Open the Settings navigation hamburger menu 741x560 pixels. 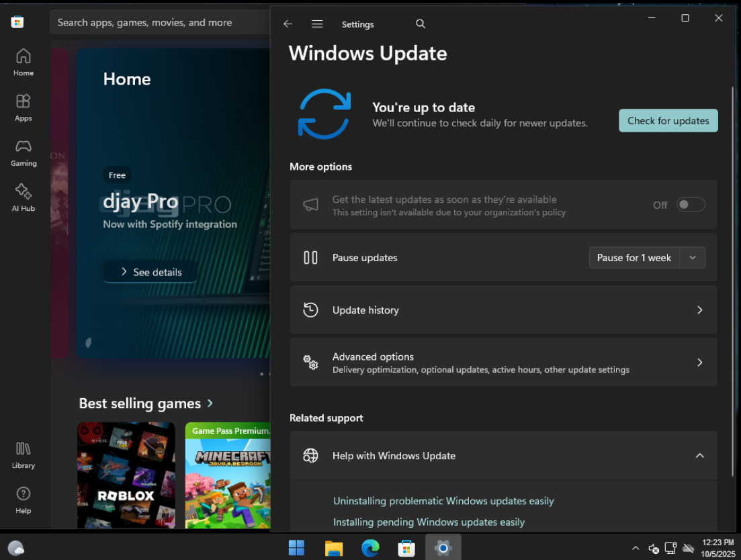click(317, 24)
